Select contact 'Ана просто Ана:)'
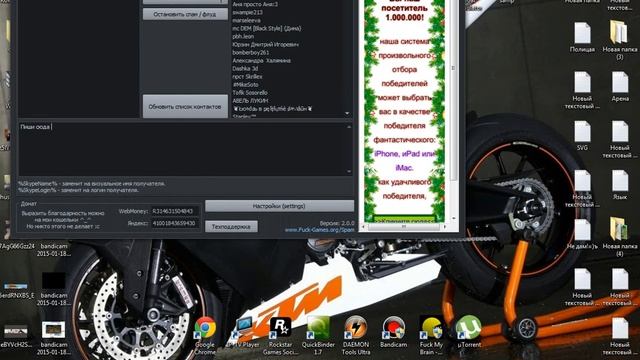 [255, 4]
